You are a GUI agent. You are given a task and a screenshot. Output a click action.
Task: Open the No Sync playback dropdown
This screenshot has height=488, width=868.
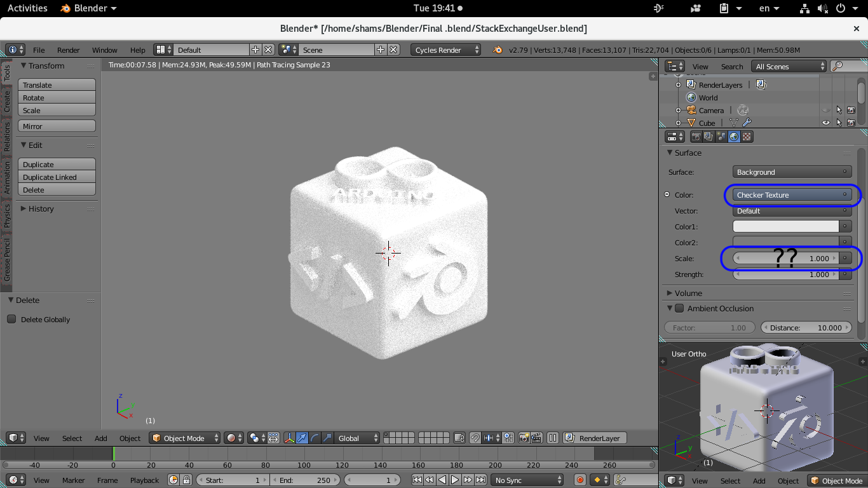pyautogui.click(x=527, y=480)
